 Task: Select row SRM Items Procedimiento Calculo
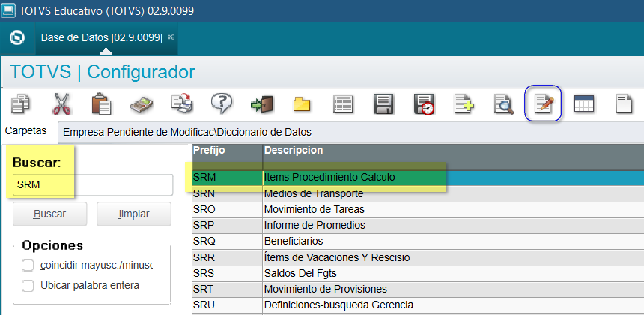point(418,178)
